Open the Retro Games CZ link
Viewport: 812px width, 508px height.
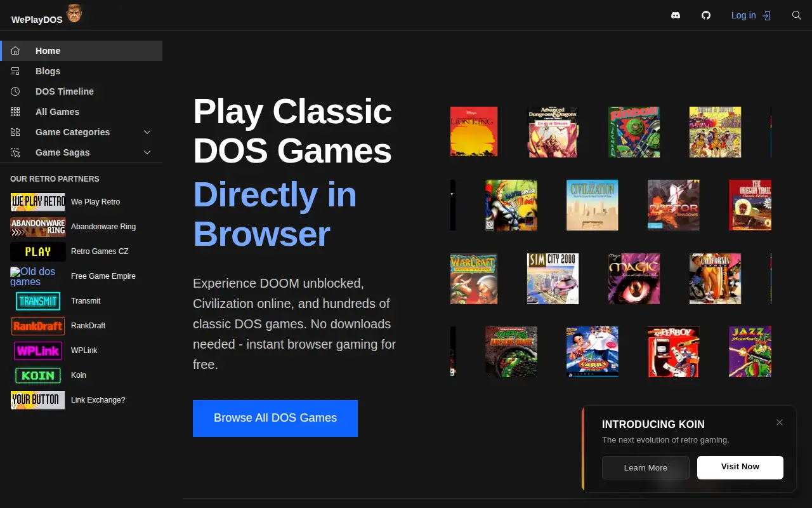coord(100,251)
